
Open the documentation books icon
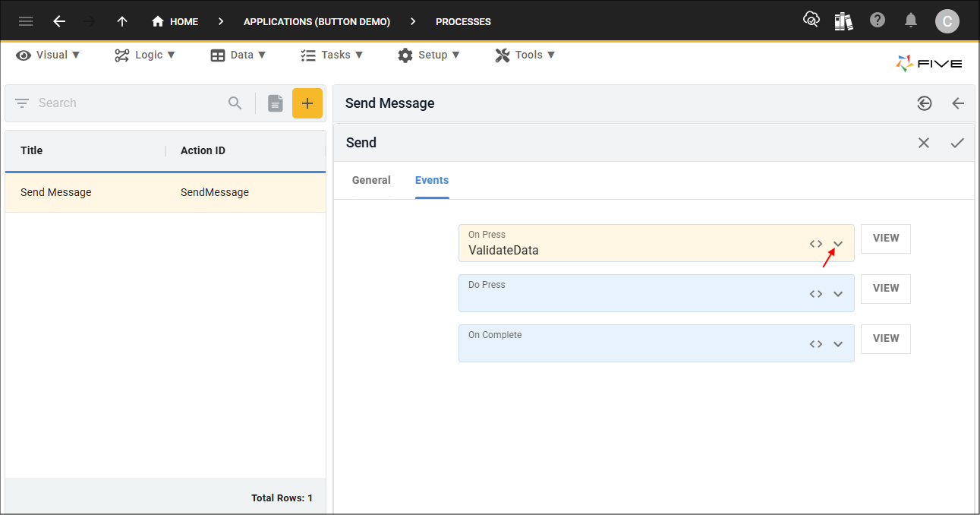[843, 21]
